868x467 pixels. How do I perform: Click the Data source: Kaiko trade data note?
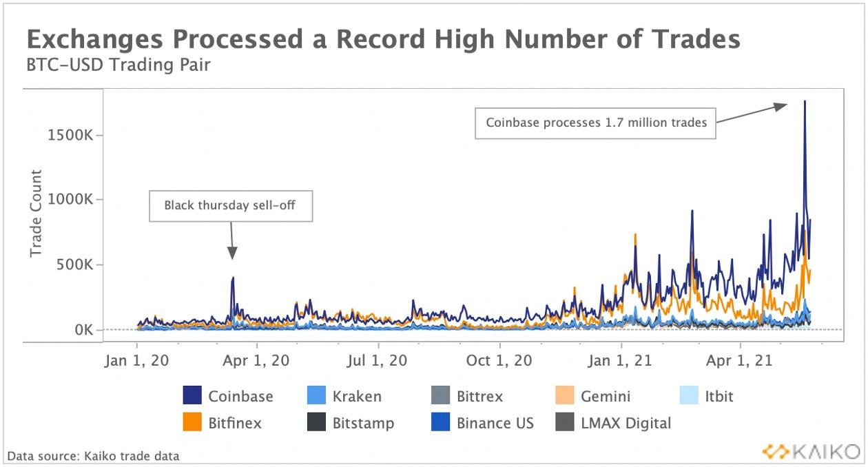pos(94,455)
